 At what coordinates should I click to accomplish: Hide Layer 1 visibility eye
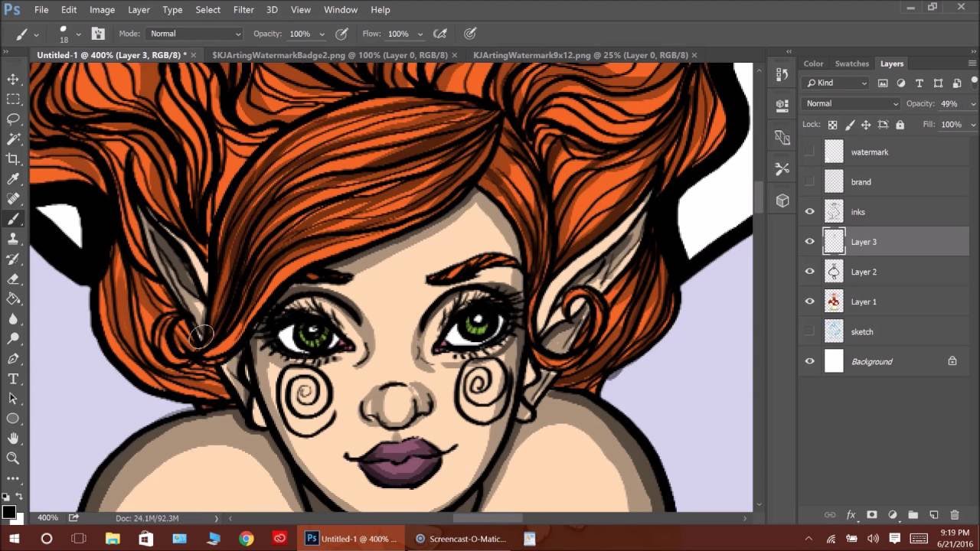(x=809, y=302)
